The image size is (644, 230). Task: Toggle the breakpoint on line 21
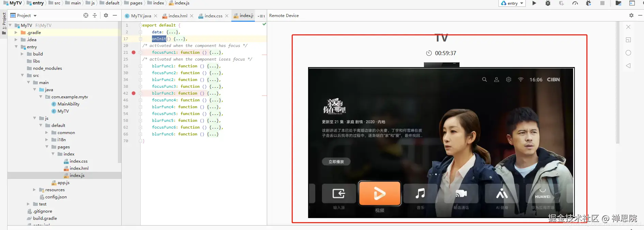click(134, 52)
